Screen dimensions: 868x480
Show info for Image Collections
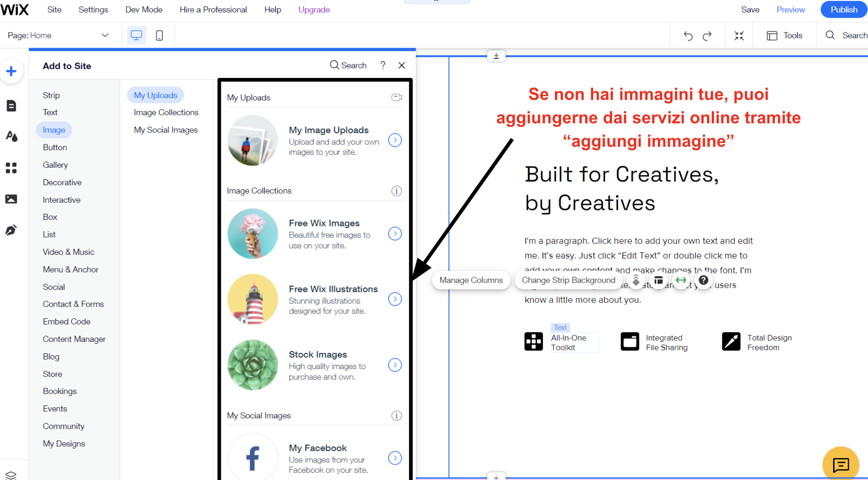coord(396,191)
